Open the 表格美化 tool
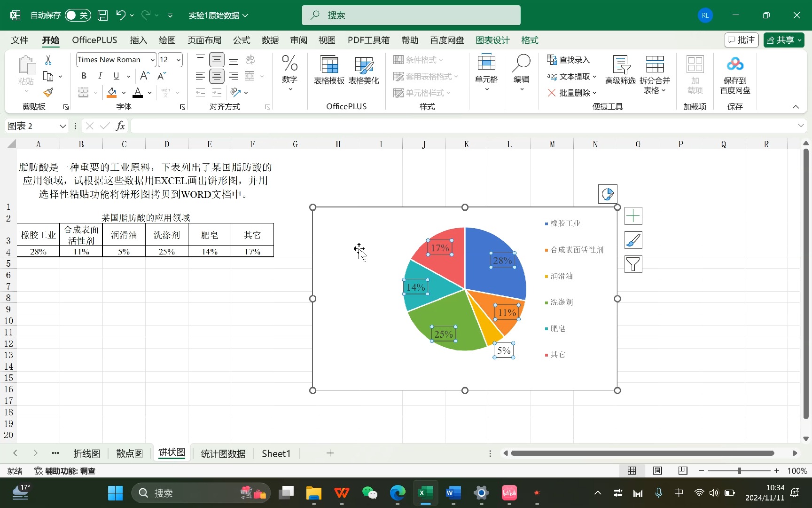This screenshot has height=508, width=812. click(x=363, y=71)
